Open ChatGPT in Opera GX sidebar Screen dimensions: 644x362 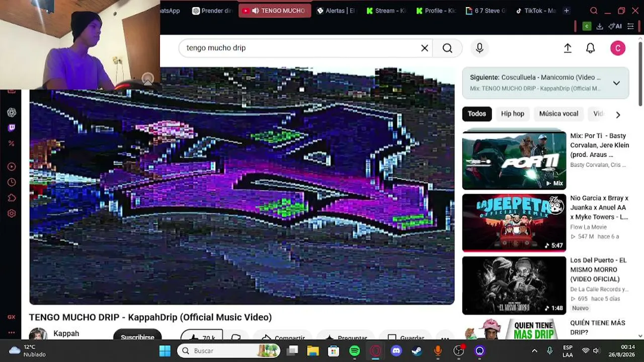[12, 113]
